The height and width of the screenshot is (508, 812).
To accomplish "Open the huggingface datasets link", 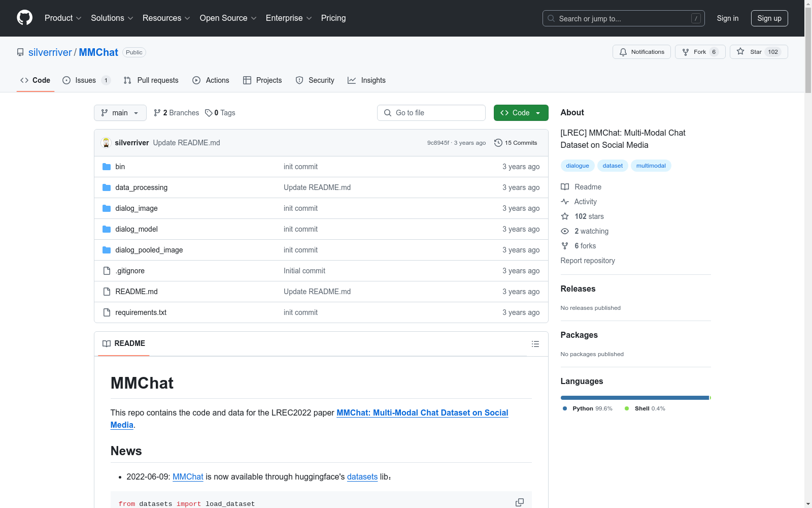I will (x=362, y=477).
